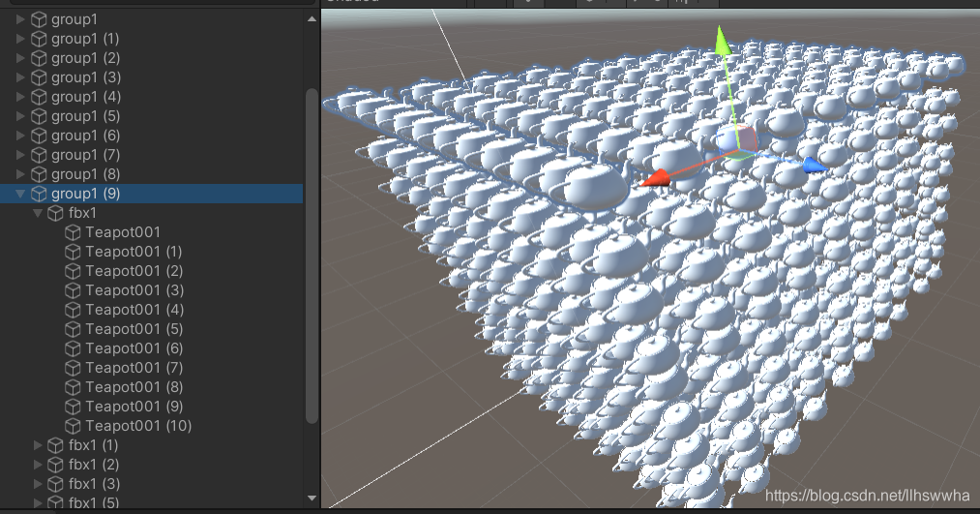
Task: Select the 'group1 (4)' label in hierarchy
Action: click(x=86, y=97)
